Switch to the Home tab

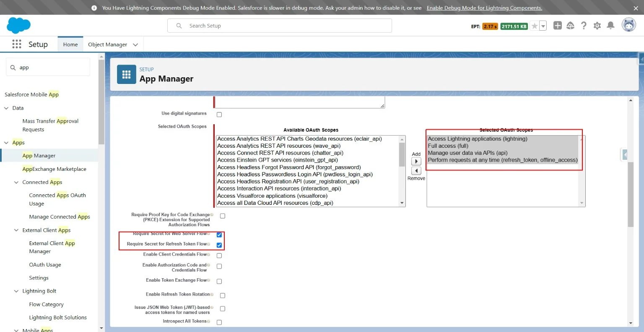[x=70, y=44]
